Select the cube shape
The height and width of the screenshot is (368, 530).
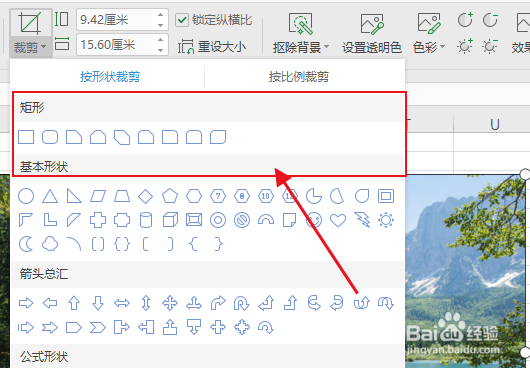[170, 220]
